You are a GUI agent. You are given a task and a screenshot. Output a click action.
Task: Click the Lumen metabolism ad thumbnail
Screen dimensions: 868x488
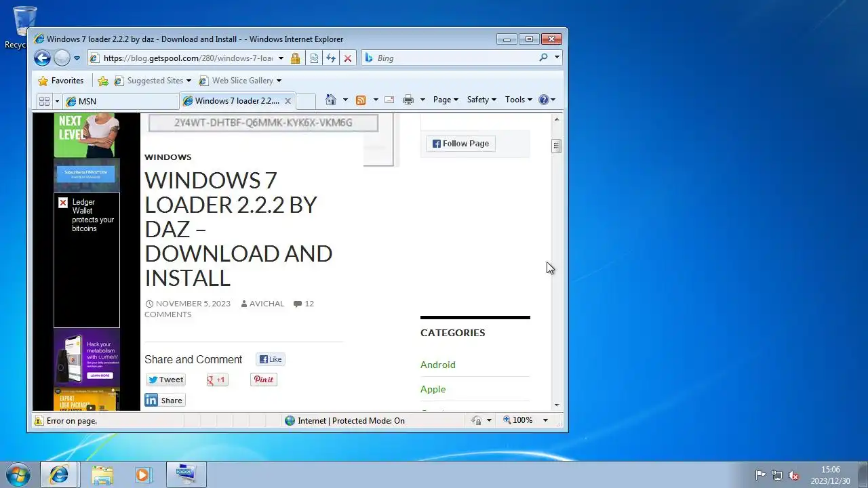[x=87, y=357]
